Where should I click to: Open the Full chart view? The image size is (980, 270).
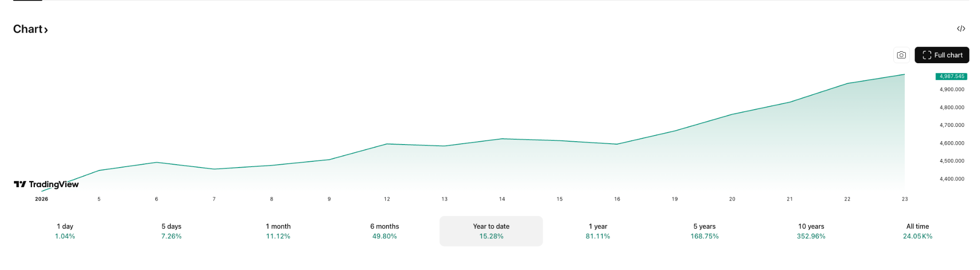942,55
